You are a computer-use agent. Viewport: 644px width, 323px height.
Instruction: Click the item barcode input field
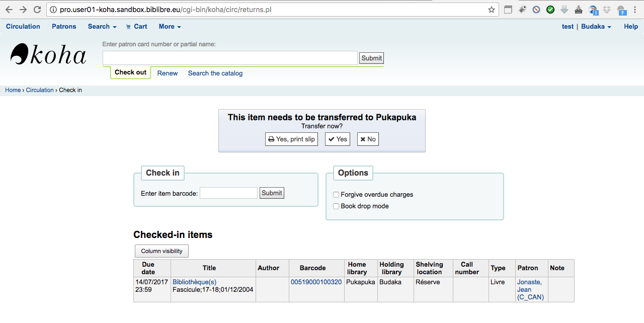pyautogui.click(x=228, y=193)
